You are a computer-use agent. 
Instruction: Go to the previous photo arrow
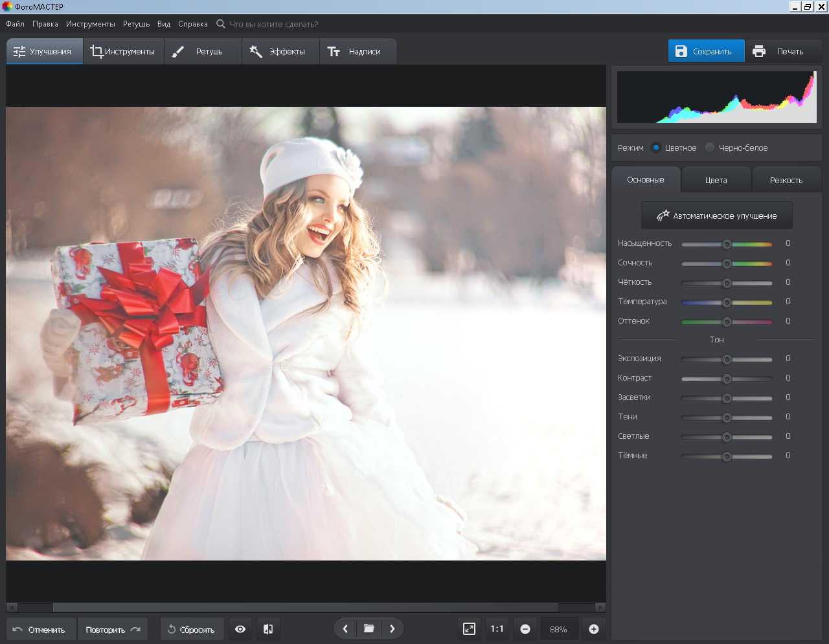click(x=345, y=628)
